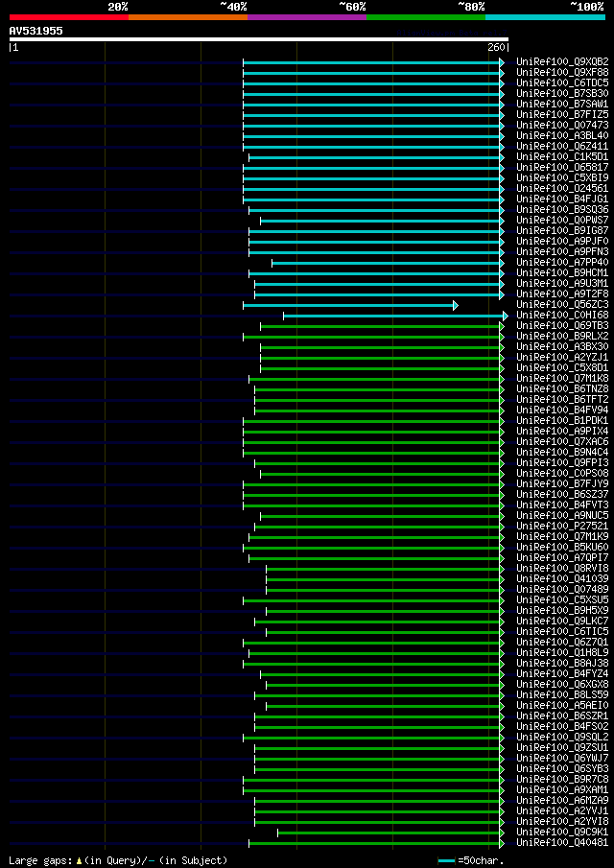This screenshot has height=868, width=614.
Task: Click the red 20% identity legend segment
Action: pyautogui.click(x=69, y=17)
